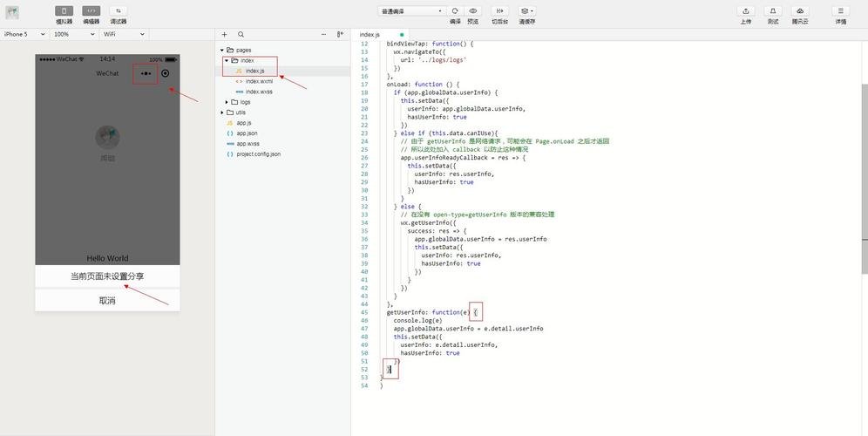Image resolution: width=868 pixels, height=436 pixels.
Task: Click 'app.userInfoReadyCallback = res' code line
Action: [463, 158]
